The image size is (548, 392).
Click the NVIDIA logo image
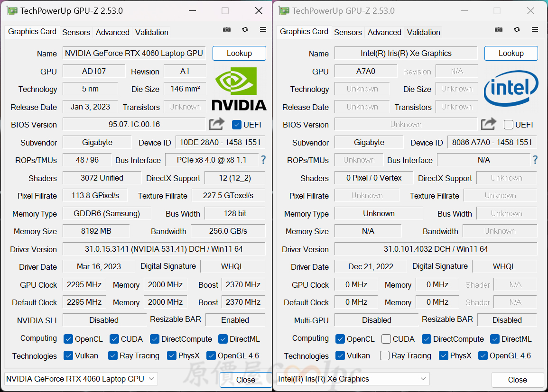[239, 89]
